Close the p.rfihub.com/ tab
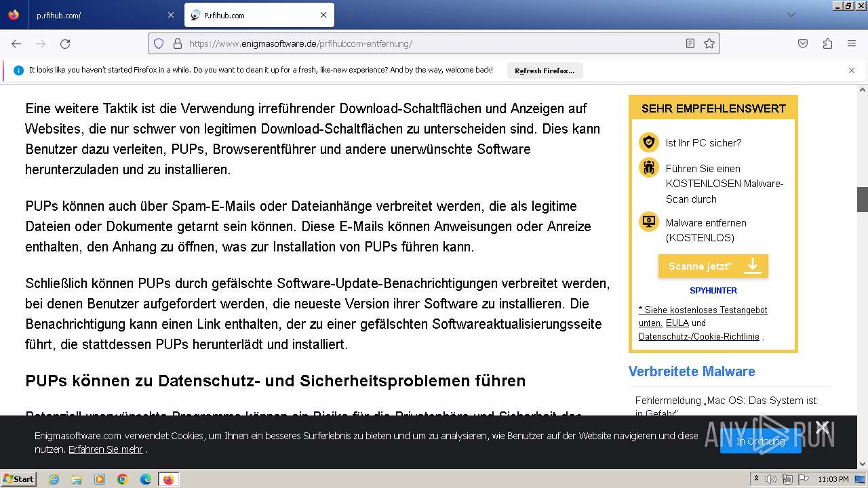This screenshot has width=868, height=488. (x=170, y=15)
